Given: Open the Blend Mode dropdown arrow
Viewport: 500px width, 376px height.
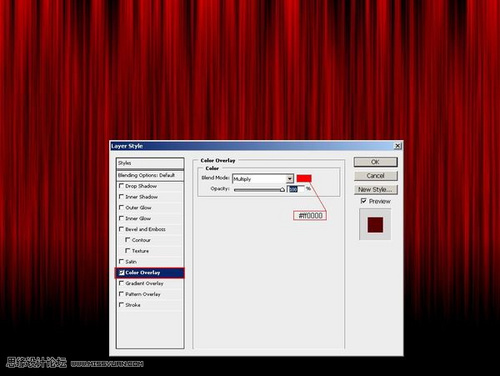Looking at the screenshot, I should point(290,179).
